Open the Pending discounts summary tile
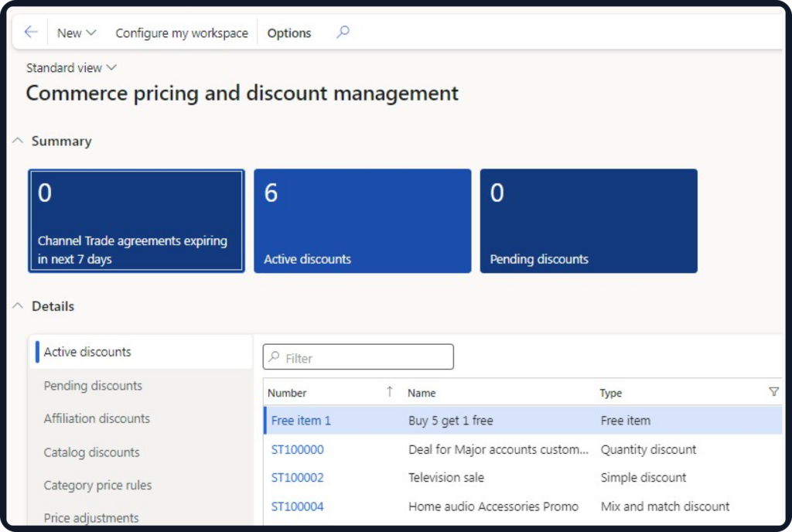The height and width of the screenshot is (532, 792). click(589, 221)
